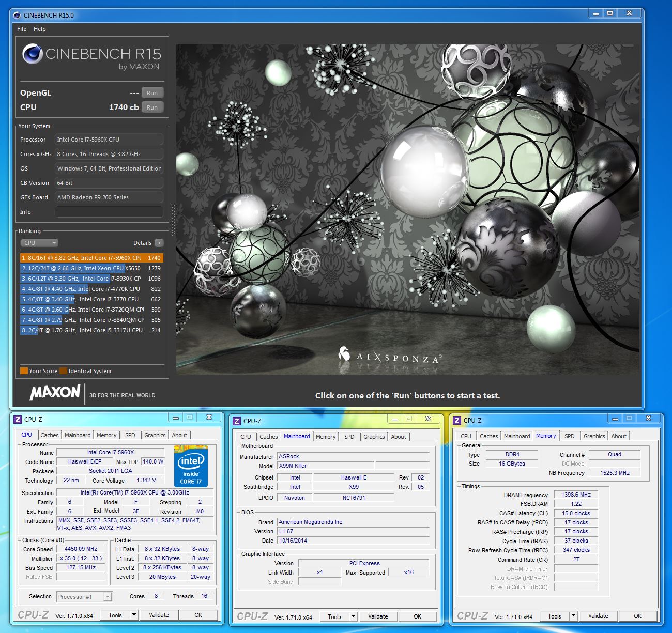Viewport: 672px width, 633px height.
Task: Switch to Memory tab in left CPU-Z
Action: pos(106,435)
